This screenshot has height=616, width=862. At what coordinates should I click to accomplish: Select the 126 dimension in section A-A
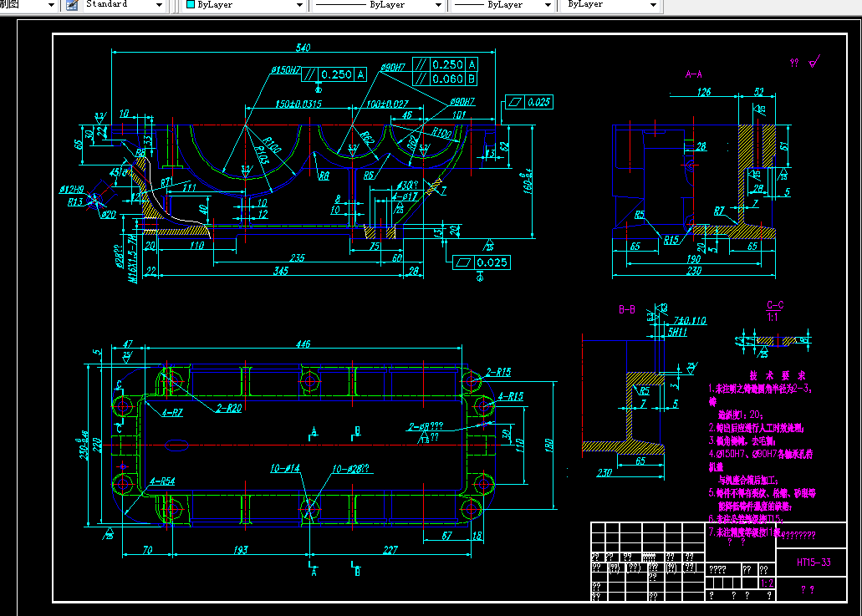pos(704,92)
